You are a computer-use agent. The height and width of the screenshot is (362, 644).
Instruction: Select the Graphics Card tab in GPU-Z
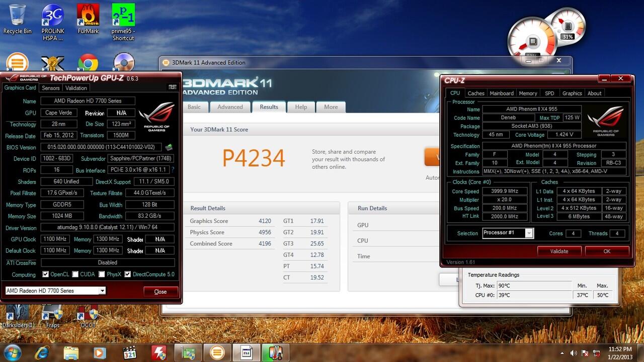(x=20, y=87)
